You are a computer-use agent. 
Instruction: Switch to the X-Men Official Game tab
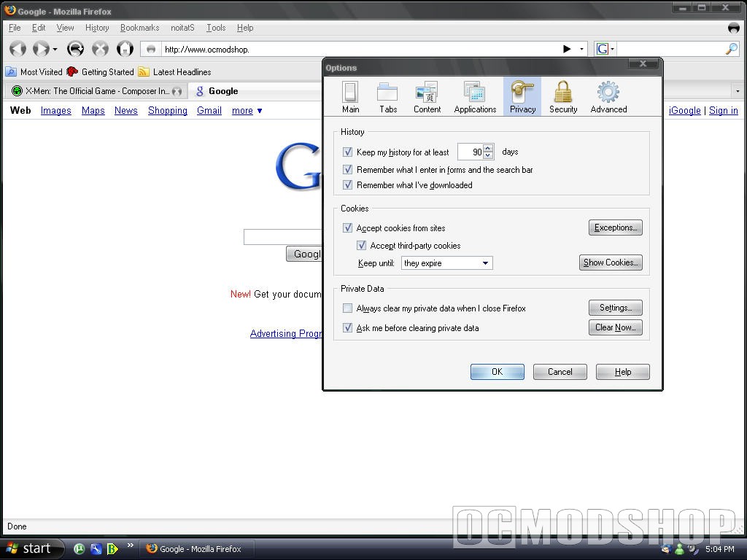(96, 91)
